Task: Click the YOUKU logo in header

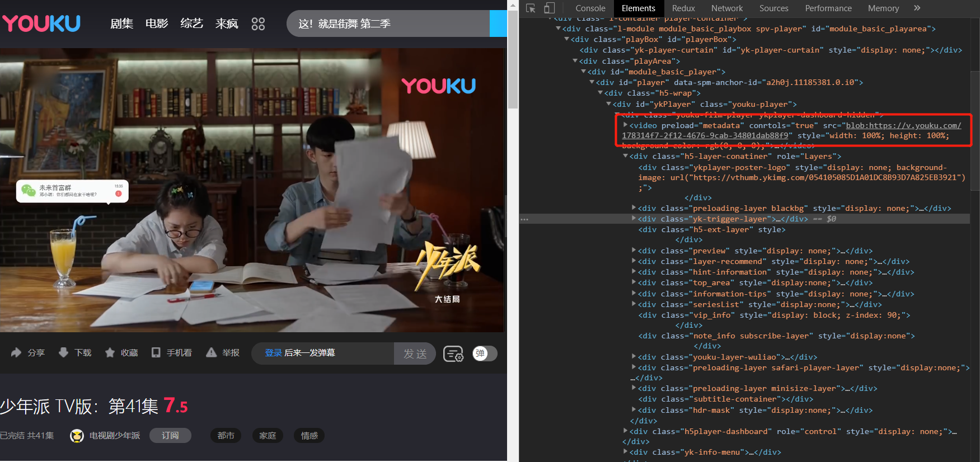Action: pos(41,23)
